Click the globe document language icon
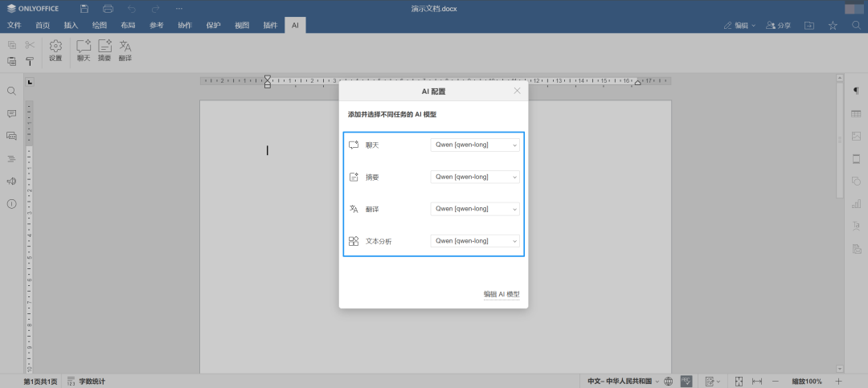 pyautogui.click(x=668, y=382)
